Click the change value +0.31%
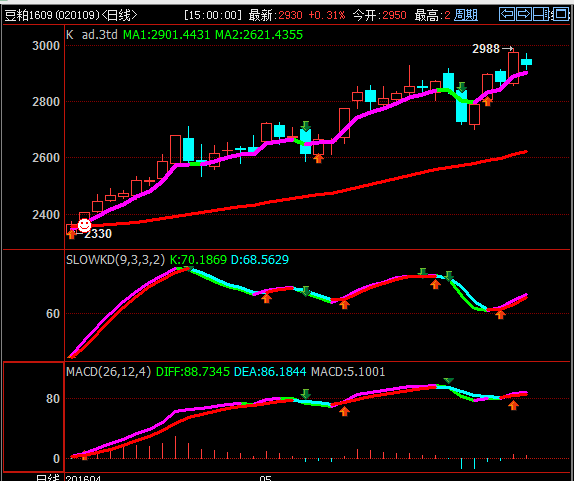 coord(327,15)
